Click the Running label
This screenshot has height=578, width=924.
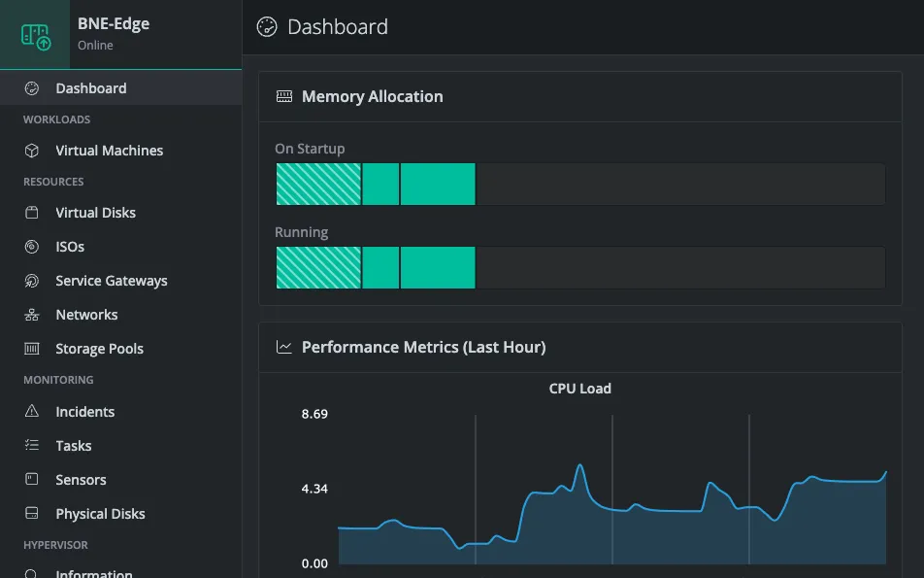tap(301, 232)
